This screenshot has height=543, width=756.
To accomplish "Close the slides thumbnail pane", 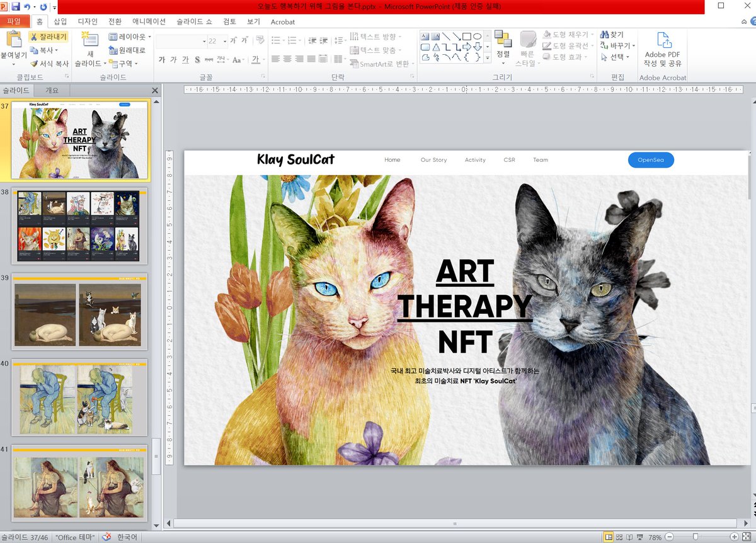I will (x=155, y=91).
